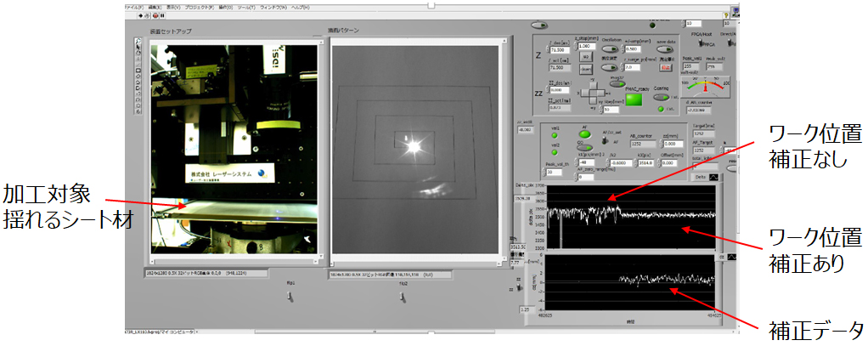Click the red-text button under save data

pos(665,67)
